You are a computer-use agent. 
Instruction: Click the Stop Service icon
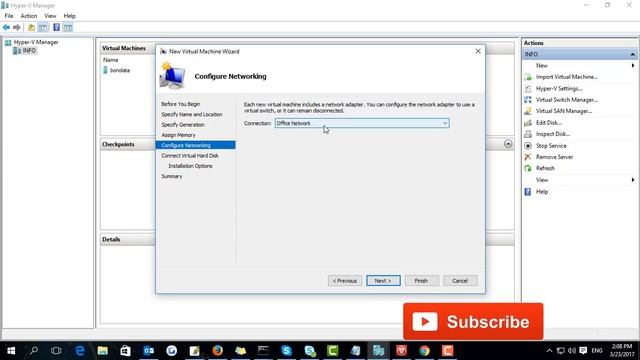pos(528,146)
